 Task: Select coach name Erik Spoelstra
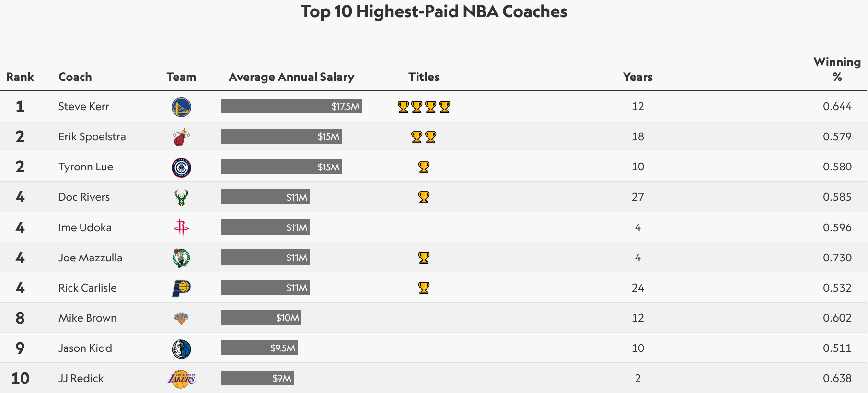point(92,137)
